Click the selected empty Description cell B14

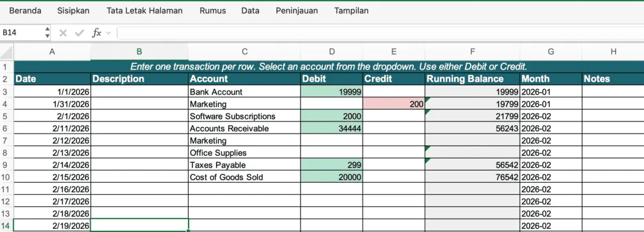pyautogui.click(x=139, y=226)
